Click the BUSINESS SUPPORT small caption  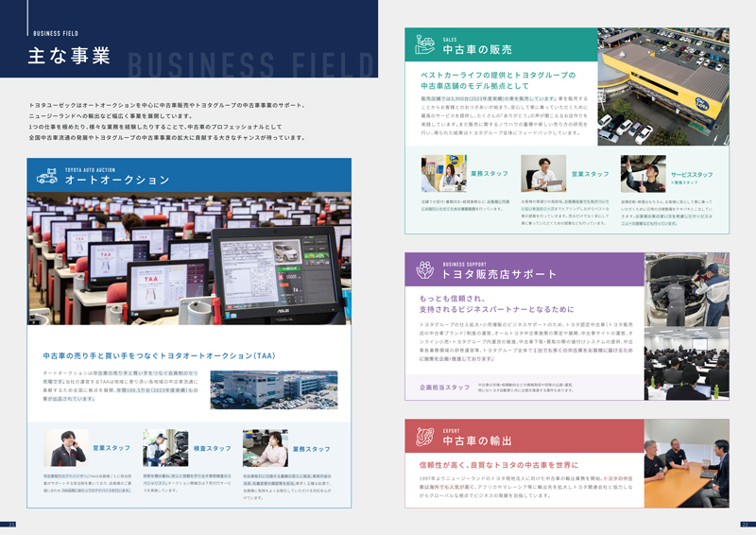click(x=465, y=265)
